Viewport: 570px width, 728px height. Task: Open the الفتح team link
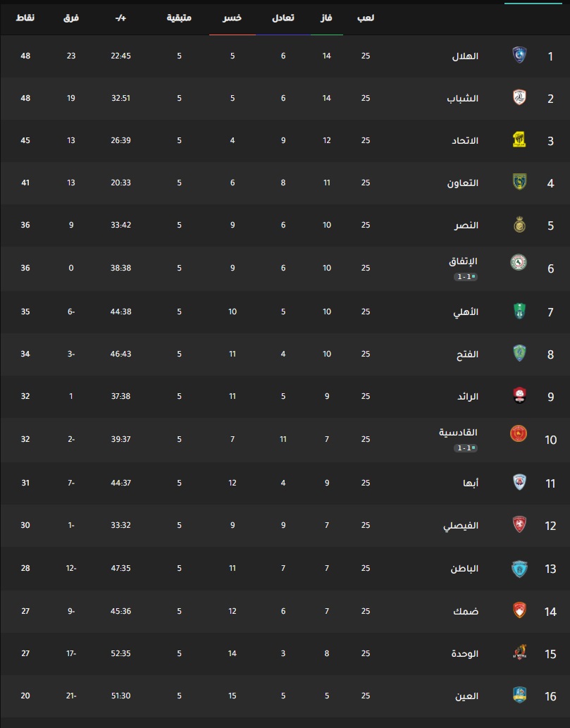pyautogui.click(x=467, y=354)
